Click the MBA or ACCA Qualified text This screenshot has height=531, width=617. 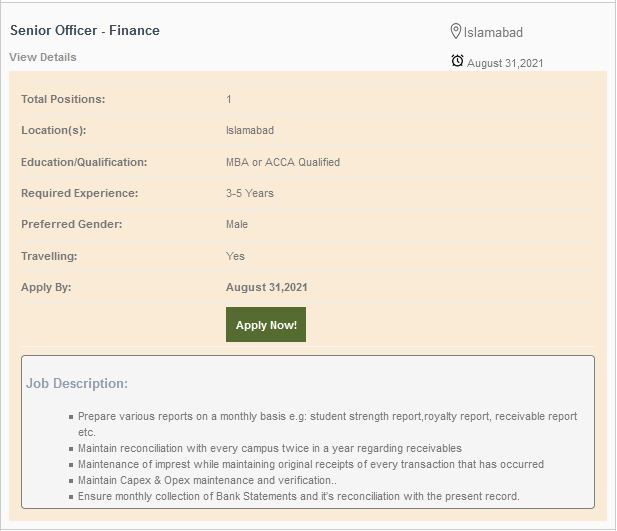[x=283, y=162]
